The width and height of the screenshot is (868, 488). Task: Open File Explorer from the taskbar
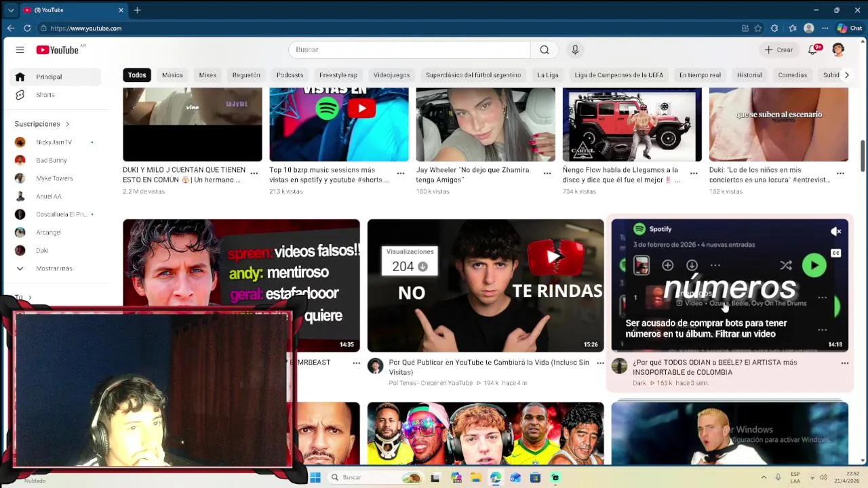pos(475,477)
